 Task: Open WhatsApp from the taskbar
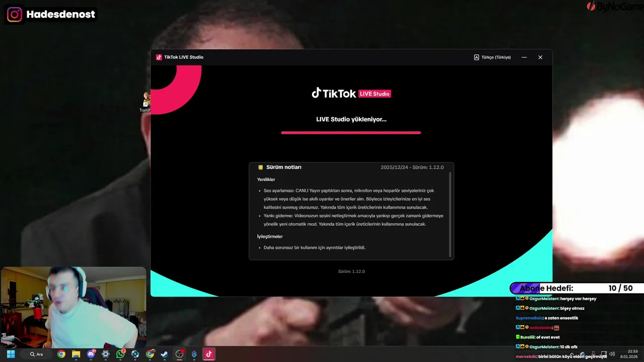pos(120,354)
